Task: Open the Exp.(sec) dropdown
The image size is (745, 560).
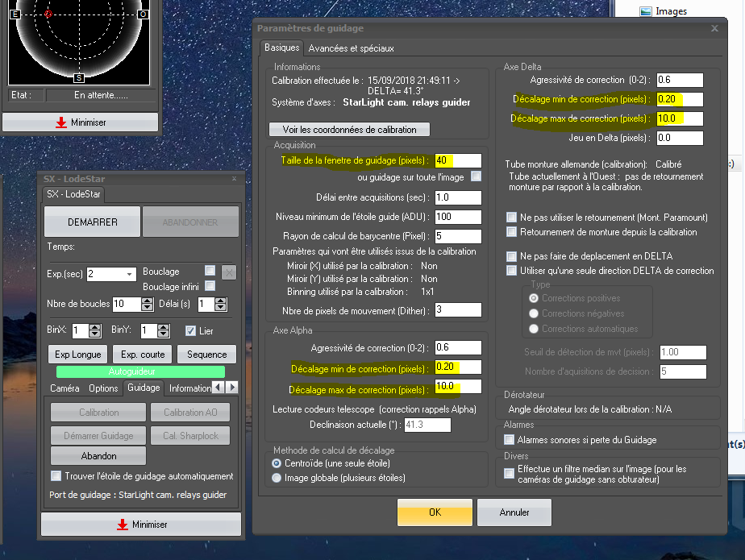Action: tap(129, 274)
